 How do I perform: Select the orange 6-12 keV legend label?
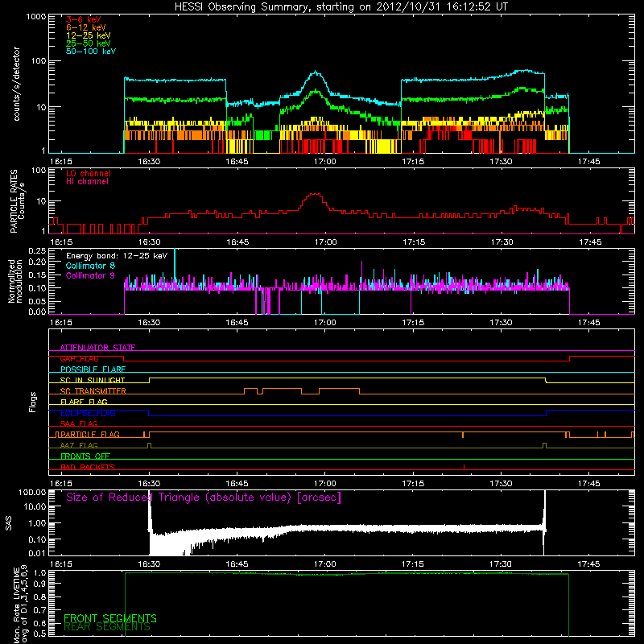[85, 27]
